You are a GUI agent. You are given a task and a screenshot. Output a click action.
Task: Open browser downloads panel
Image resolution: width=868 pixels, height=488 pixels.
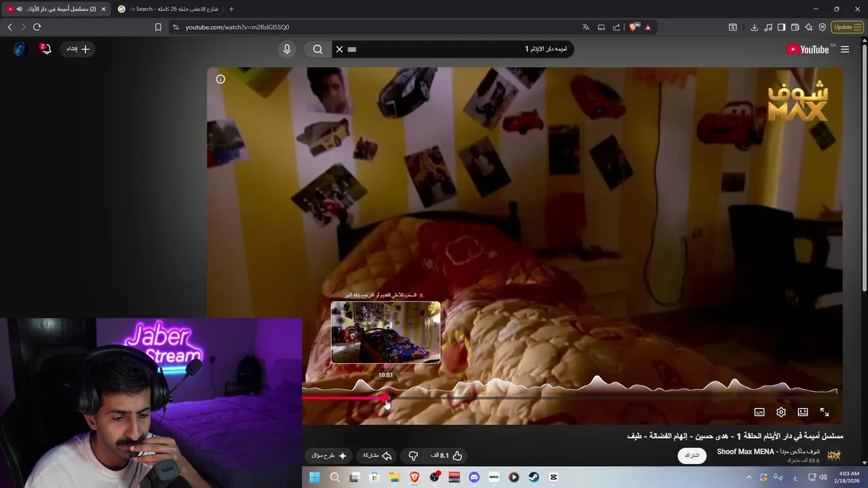[754, 27]
